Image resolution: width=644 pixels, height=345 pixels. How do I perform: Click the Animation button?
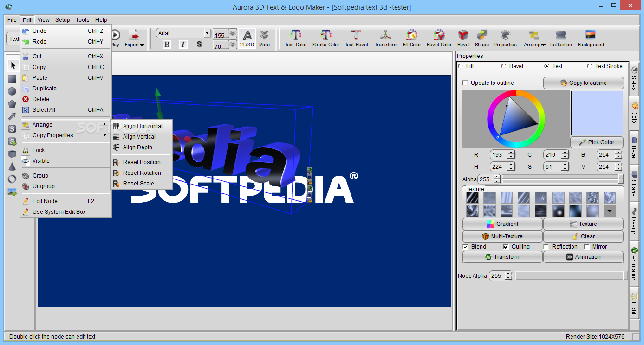click(x=583, y=257)
